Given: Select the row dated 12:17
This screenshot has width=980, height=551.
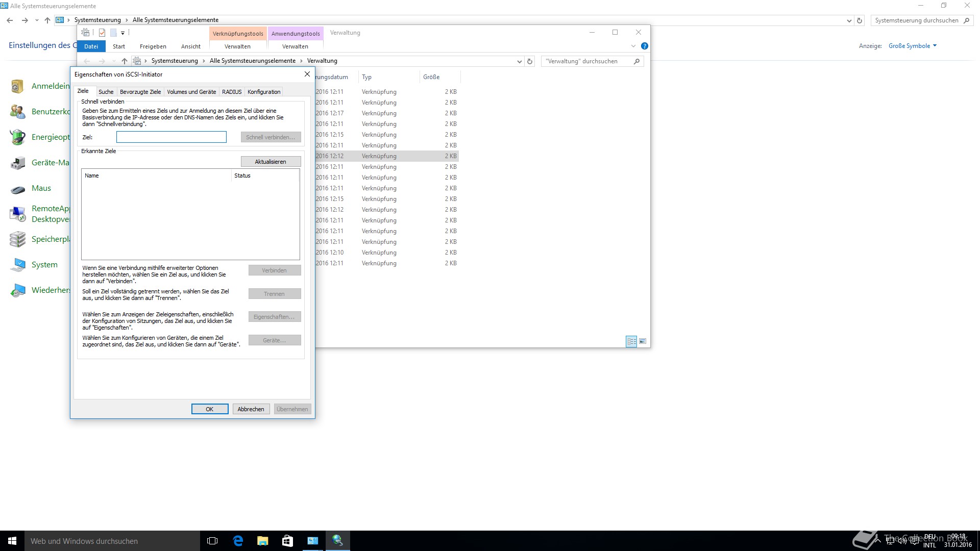Looking at the screenshot, I should click(387, 113).
